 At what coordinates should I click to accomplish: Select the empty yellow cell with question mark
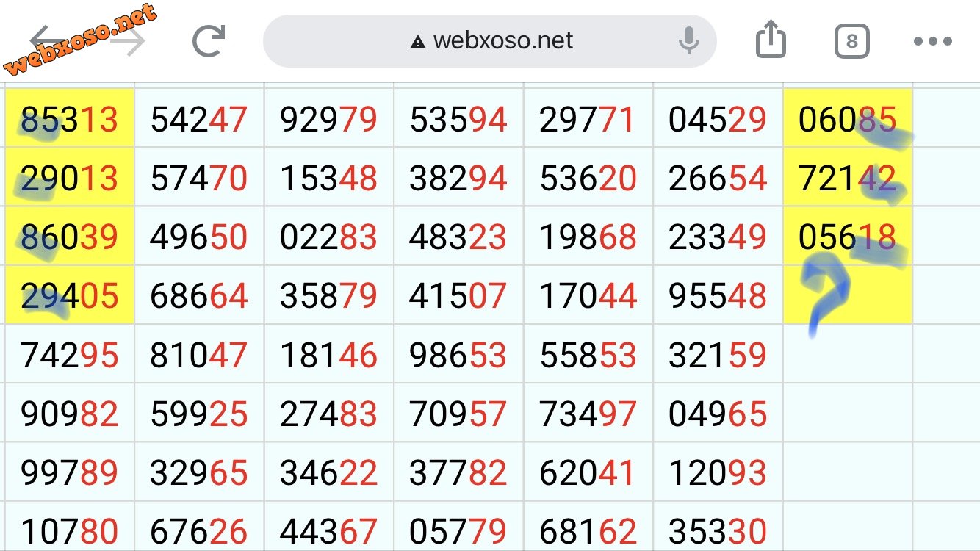pyautogui.click(x=848, y=295)
